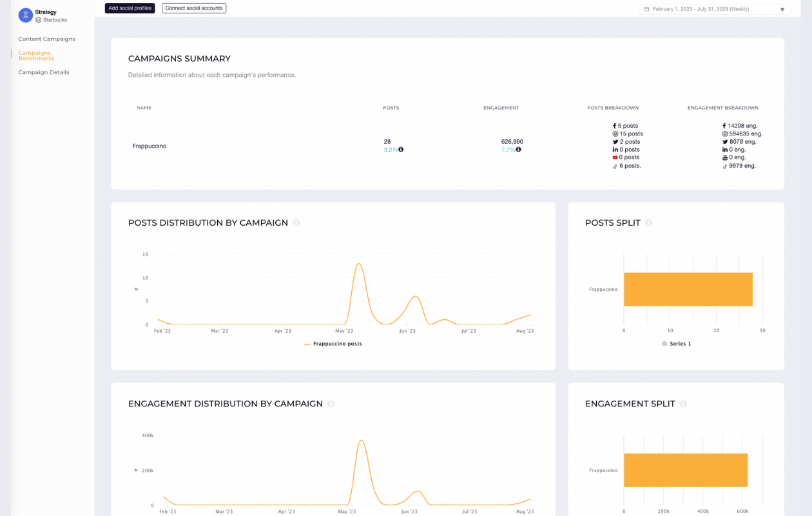Viewport: 812px width, 516px height.
Task: Click the 3.2% posts change value
Action: (391, 150)
